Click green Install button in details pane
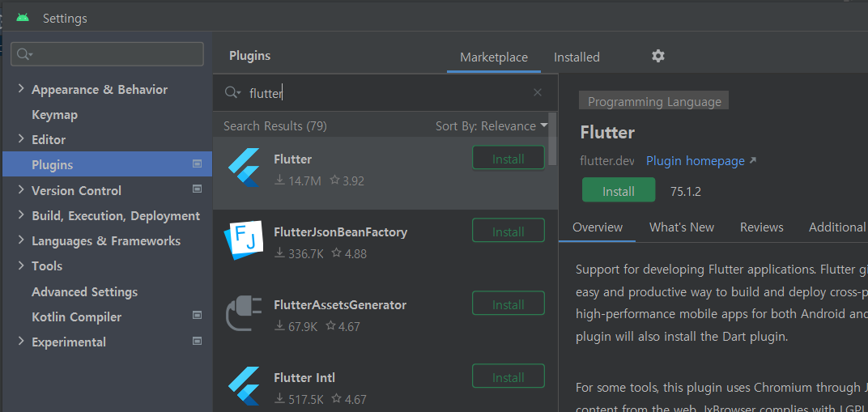868x412 pixels. [x=619, y=191]
